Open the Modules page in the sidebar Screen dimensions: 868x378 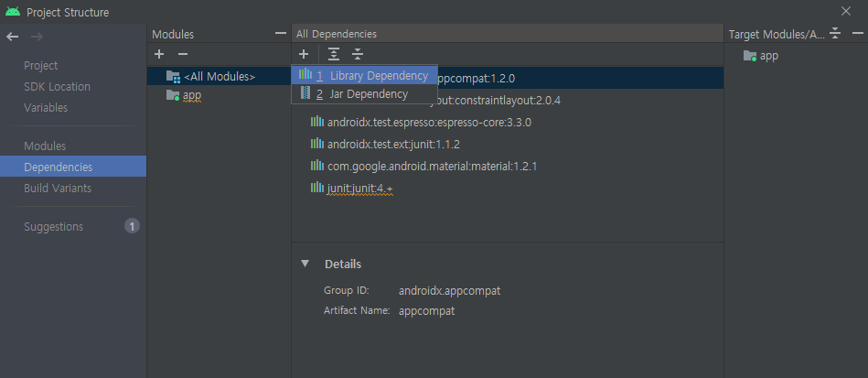pyautogui.click(x=45, y=146)
